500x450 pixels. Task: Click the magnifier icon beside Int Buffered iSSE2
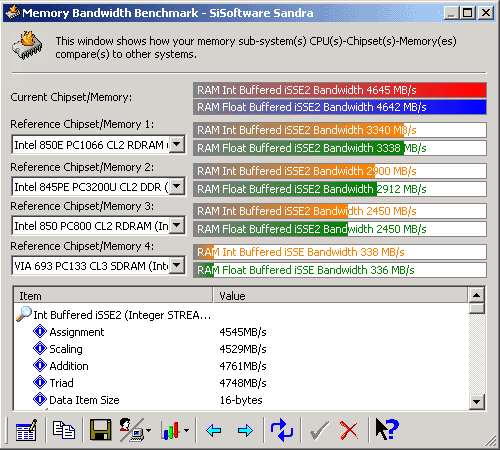pyautogui.click(x=24, y=314)
